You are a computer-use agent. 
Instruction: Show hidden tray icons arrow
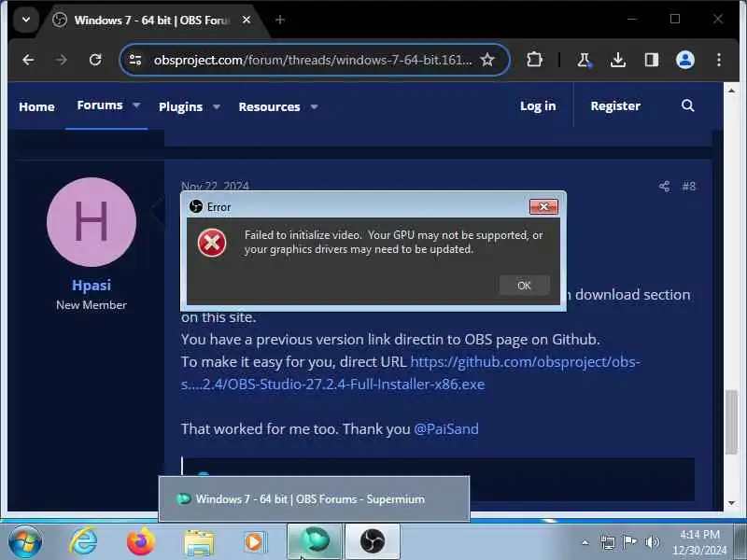(585, 542)
